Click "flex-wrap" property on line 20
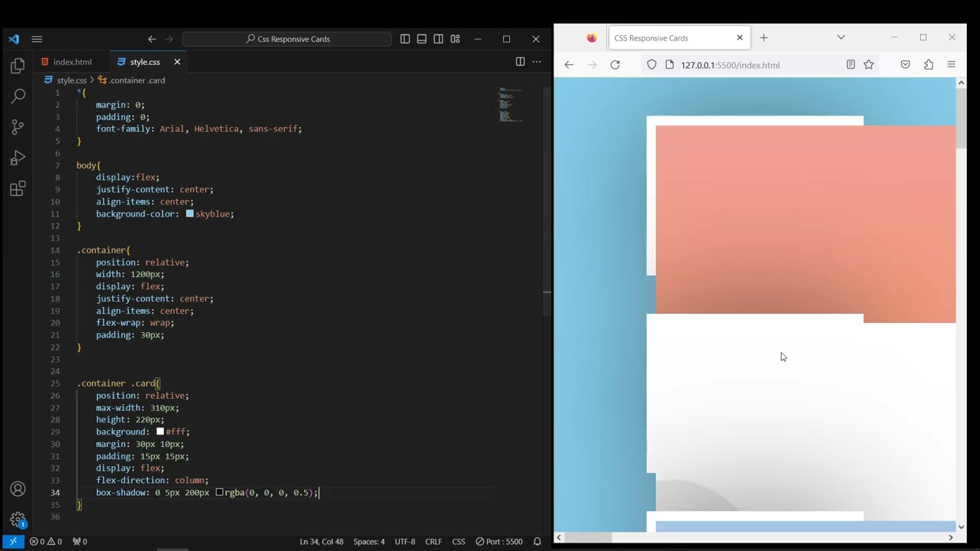 click(120, 323)
